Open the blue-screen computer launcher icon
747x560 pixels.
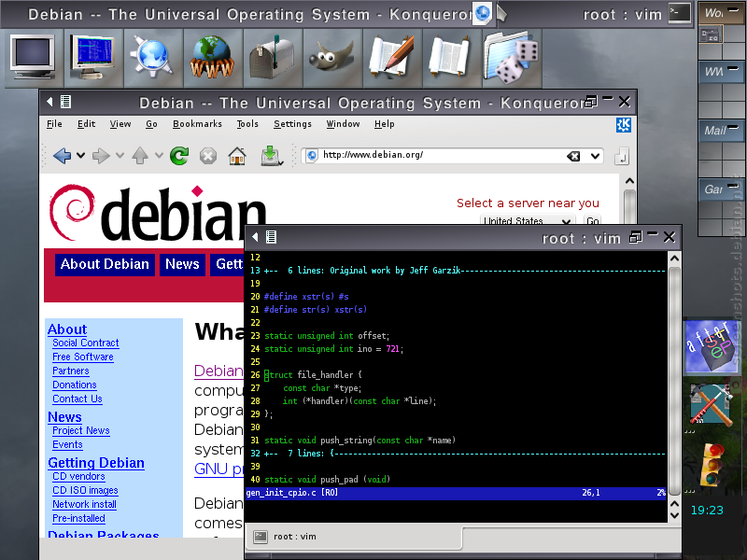pos(92,58)
